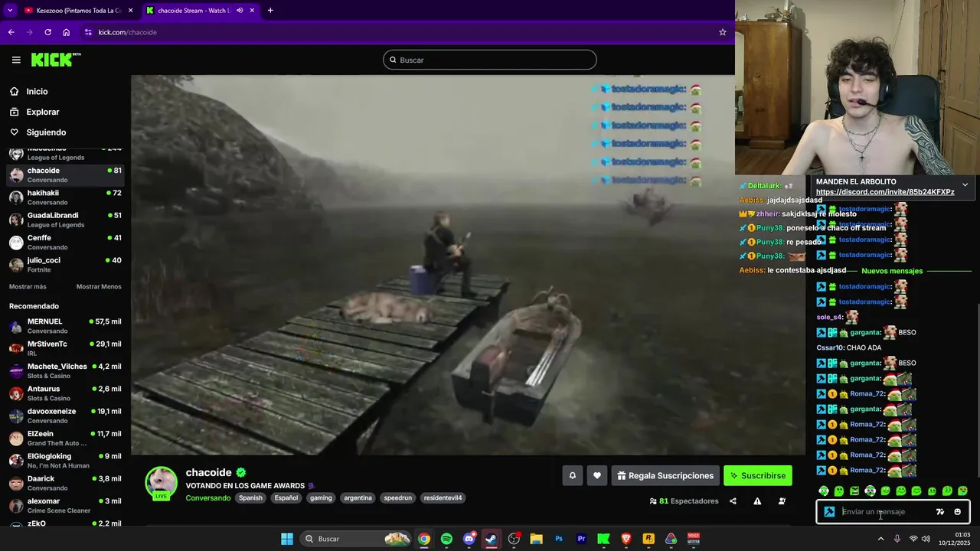Open Discord from the taskbar
980x551 pixels.
click(x=469, y=539)
